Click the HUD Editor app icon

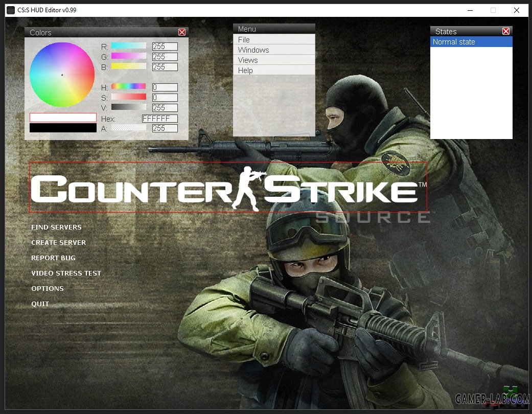(x=11, y=10)
